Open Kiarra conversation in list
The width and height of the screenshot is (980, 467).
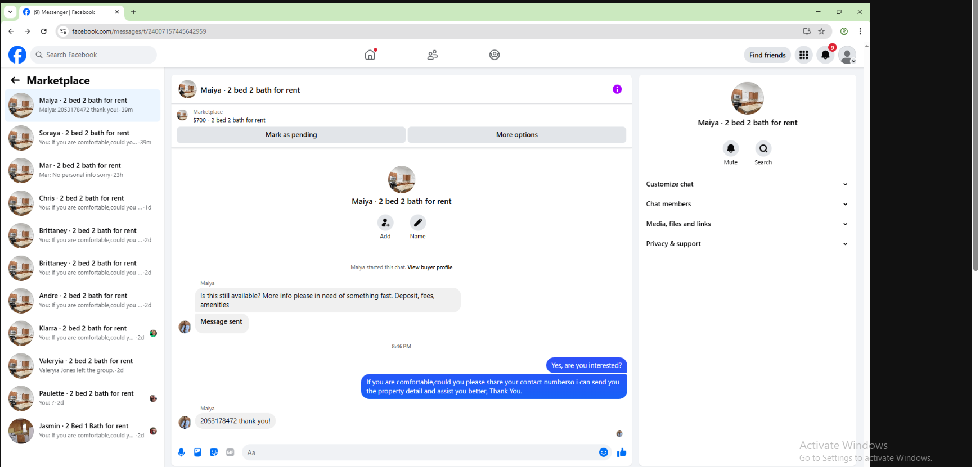click(83, 333)
